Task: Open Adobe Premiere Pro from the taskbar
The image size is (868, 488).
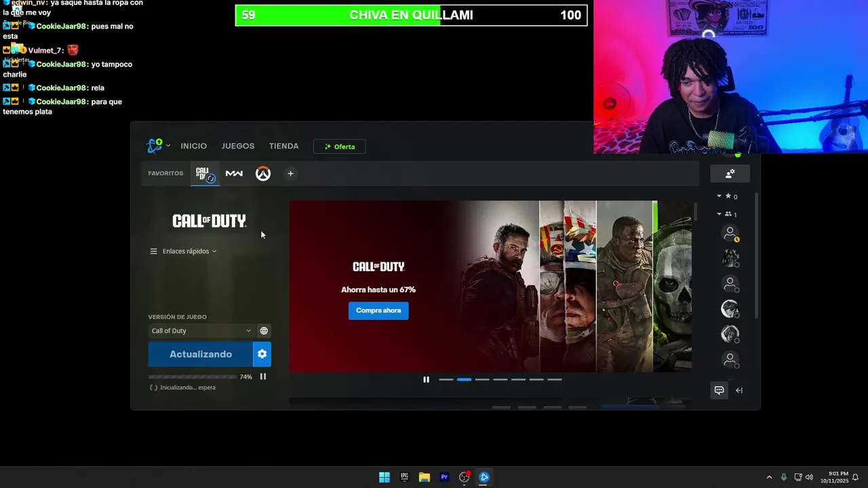Action: [x=444, y=477]
